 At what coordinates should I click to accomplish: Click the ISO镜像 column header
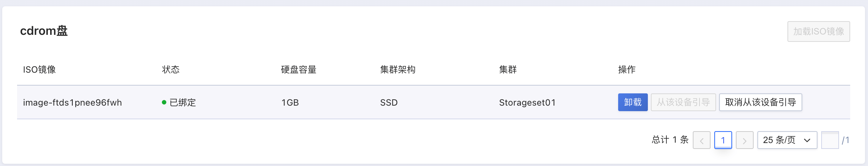click(x=39, y=70)
